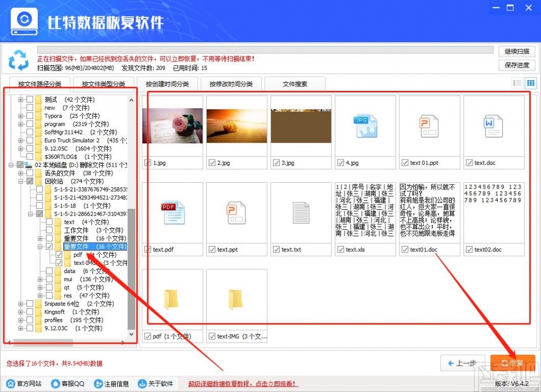Switch to grid thumbnail view
The image size is (541, 392).
pyautogui.click(x=530, y=83)
